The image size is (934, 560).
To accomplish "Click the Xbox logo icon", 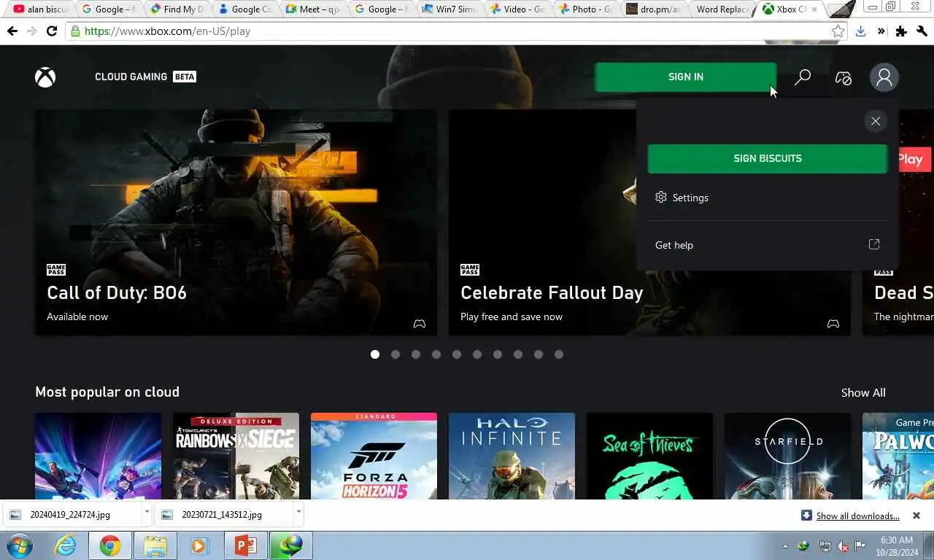I will [45, 77].
